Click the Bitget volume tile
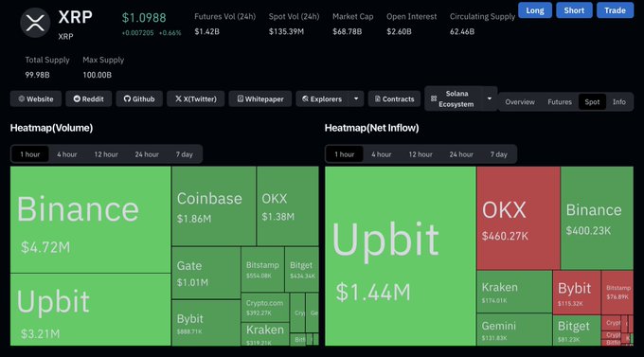Screen dimensions: 644x357 click(x=302, y=270)
